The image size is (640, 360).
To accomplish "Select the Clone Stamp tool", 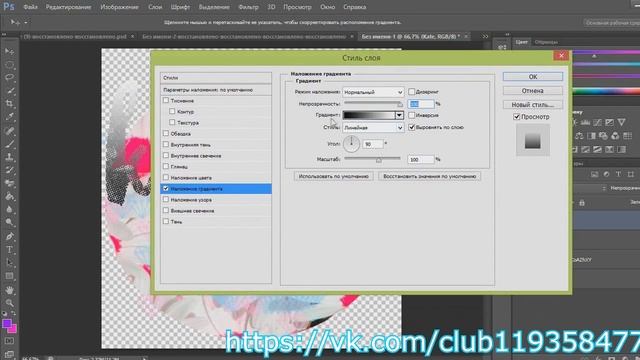I will pyautogui.click(x=9, y=157).
